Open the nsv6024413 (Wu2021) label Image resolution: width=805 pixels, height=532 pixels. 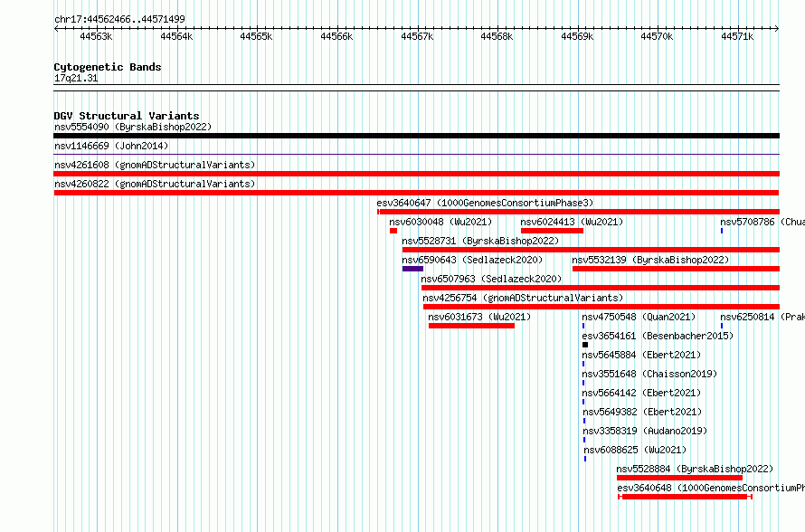click(572, 222)
